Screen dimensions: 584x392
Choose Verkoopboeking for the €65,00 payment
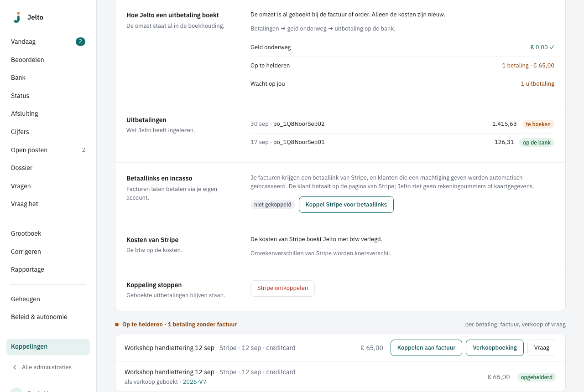tap(495, 348)
